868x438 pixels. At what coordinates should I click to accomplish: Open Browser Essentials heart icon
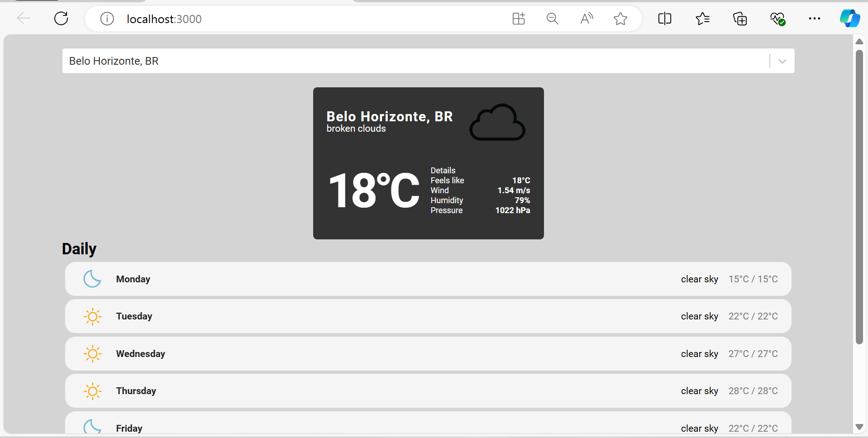(777, 19)
